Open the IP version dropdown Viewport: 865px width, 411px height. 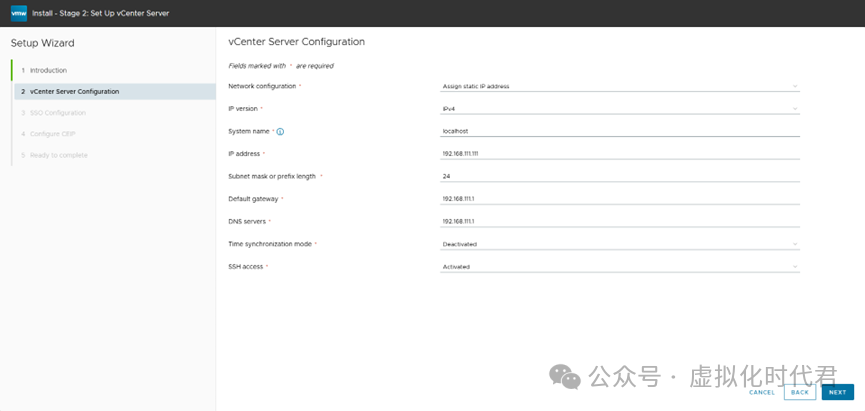(620, 109)
